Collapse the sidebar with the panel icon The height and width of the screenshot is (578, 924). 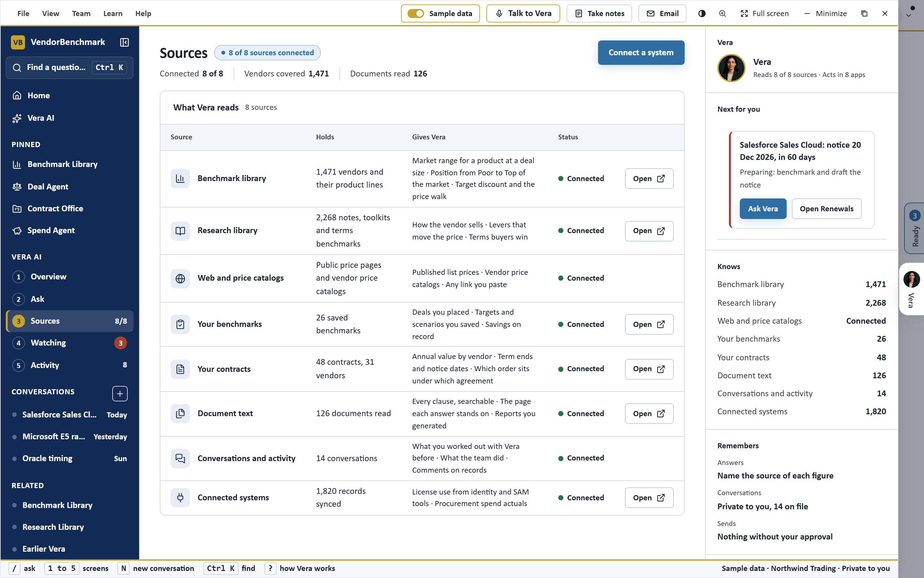click(124, 42)
